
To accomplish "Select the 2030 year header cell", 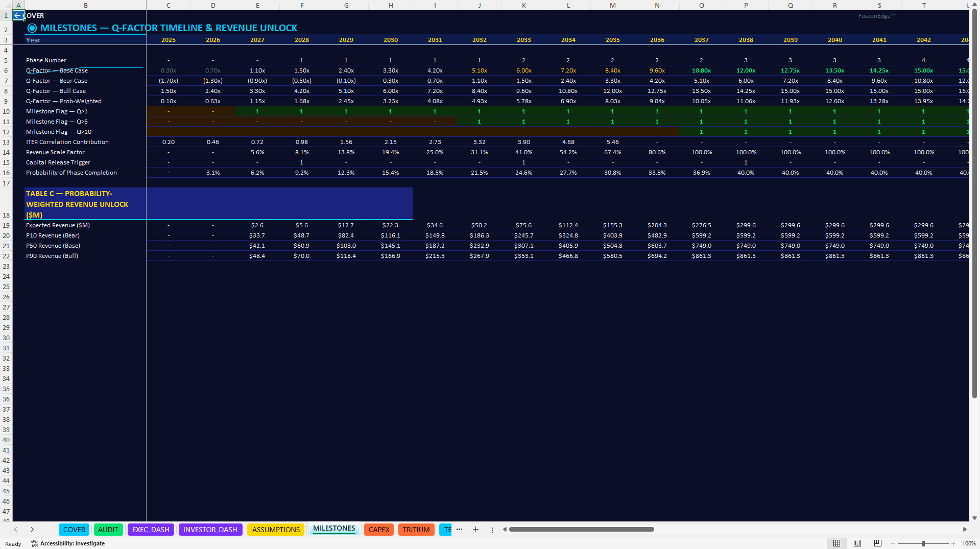I will [x=391, y=40].
